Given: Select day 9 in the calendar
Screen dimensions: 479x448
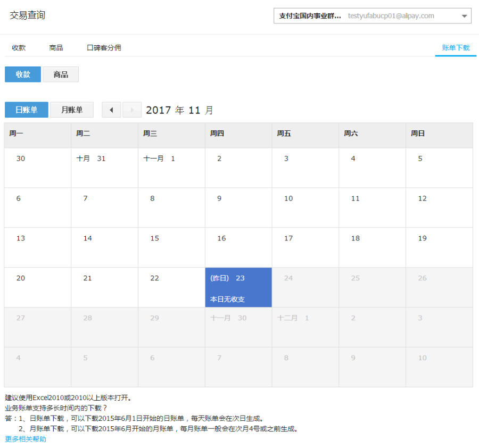Looking at the screenshot, I should (x=238, y=208).
